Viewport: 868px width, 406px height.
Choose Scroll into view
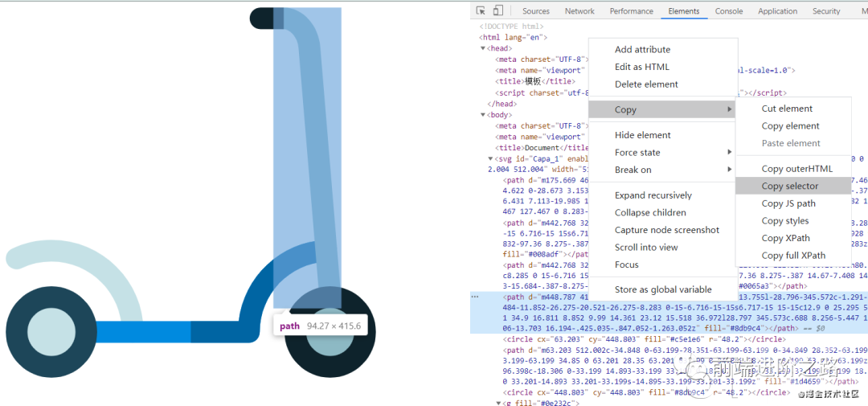click(646, 247)
